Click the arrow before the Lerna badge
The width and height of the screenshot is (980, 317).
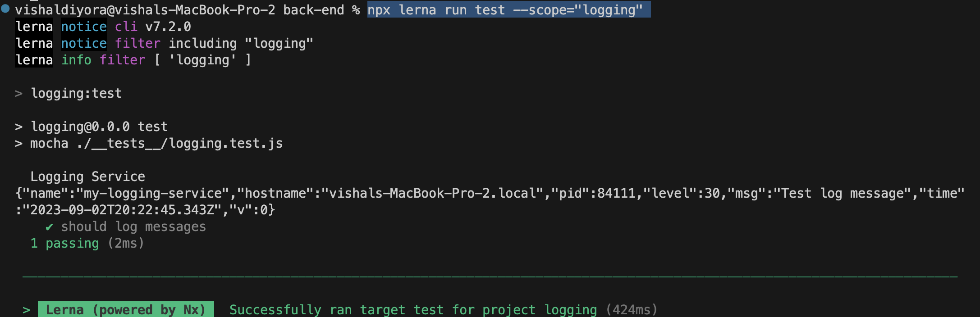pos(27,310)
